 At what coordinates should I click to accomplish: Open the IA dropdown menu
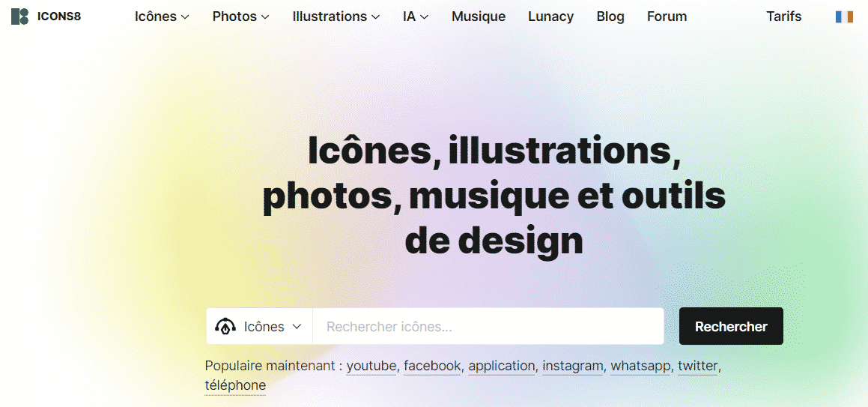coord(415,16)
